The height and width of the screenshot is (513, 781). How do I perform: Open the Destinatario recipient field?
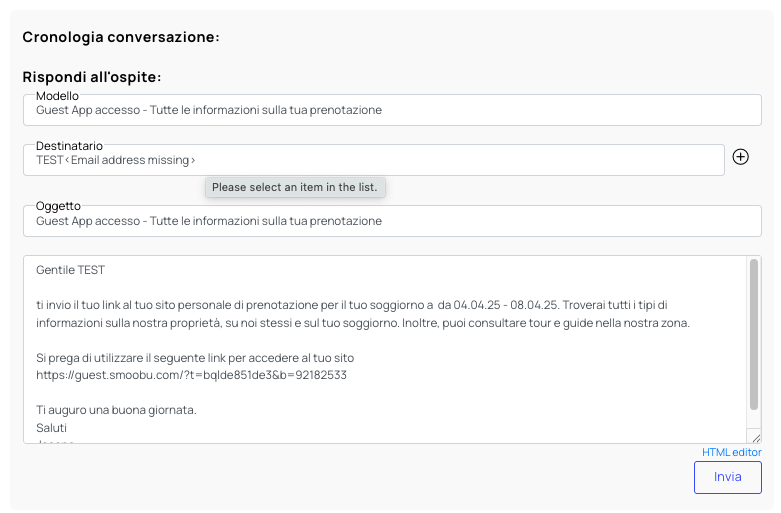[x=374, y=160]
